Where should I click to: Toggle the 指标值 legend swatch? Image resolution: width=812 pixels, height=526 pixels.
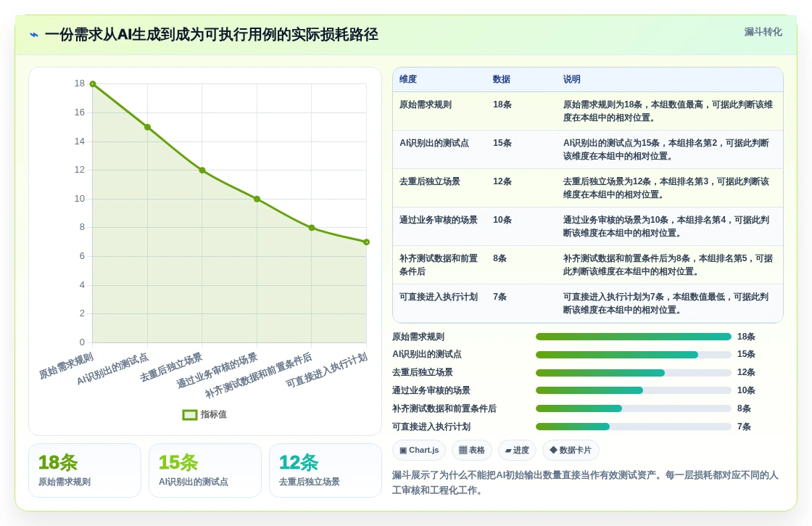[190, 414]
